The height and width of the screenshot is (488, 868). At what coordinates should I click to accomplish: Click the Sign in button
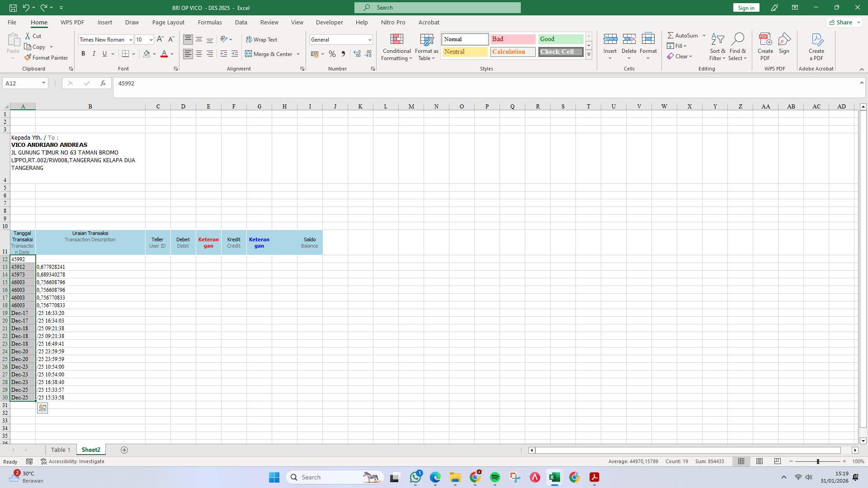745,7
